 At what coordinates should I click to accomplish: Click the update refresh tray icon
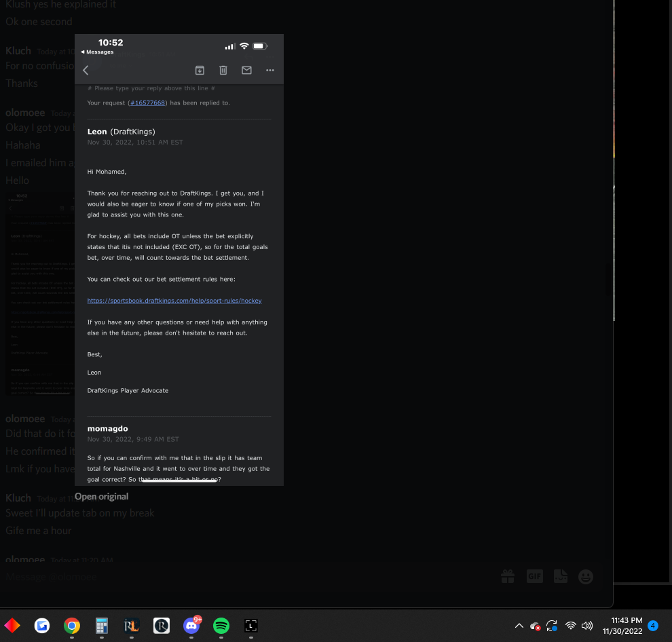pos(552,626)
